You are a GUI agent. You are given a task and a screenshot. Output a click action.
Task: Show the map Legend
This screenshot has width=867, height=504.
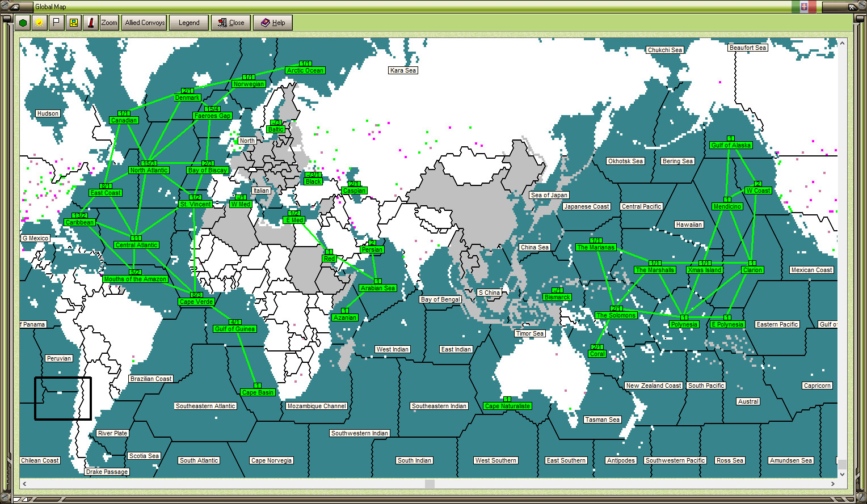point(189,23)
